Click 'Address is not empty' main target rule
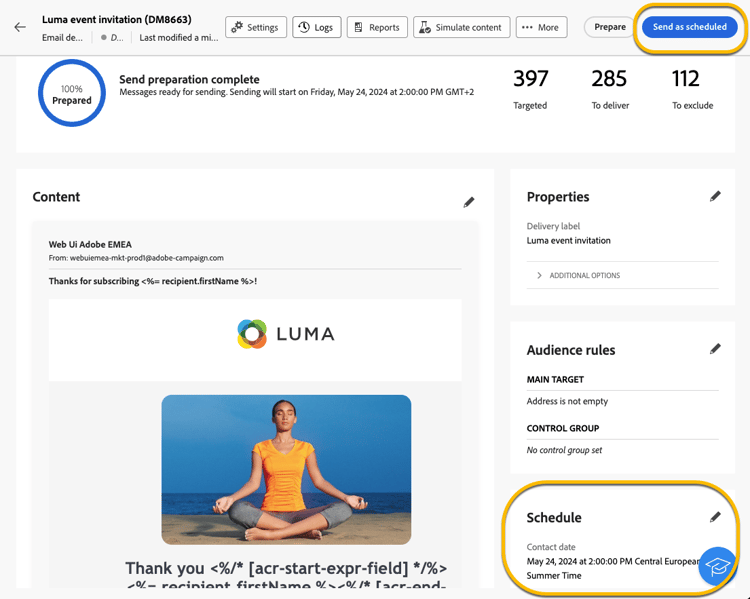750x599 pixels. tap(567, 401)
